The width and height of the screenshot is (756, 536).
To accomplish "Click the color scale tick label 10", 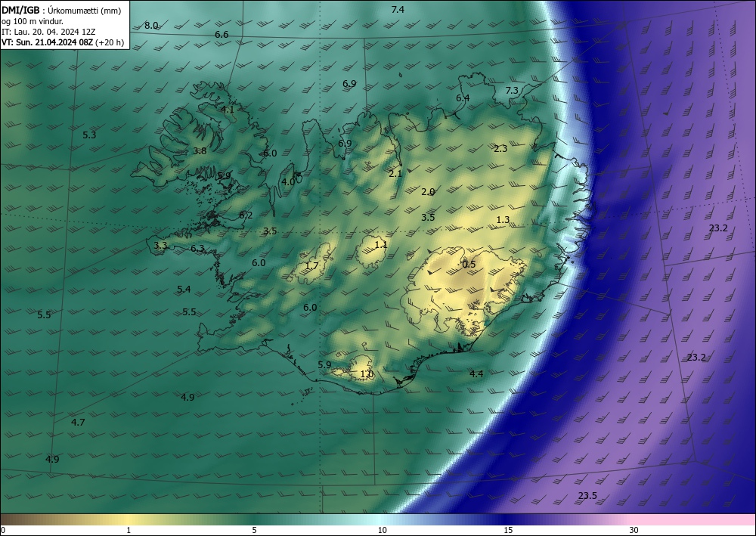I will [382, 531].
